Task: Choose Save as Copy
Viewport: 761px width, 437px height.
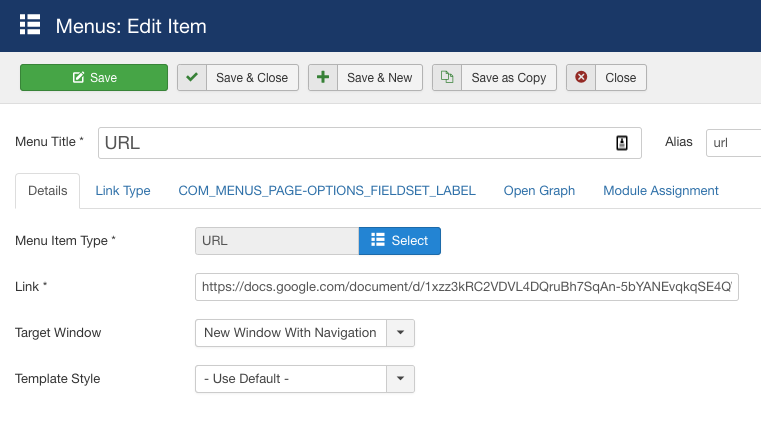Action: tap(508, 78)
